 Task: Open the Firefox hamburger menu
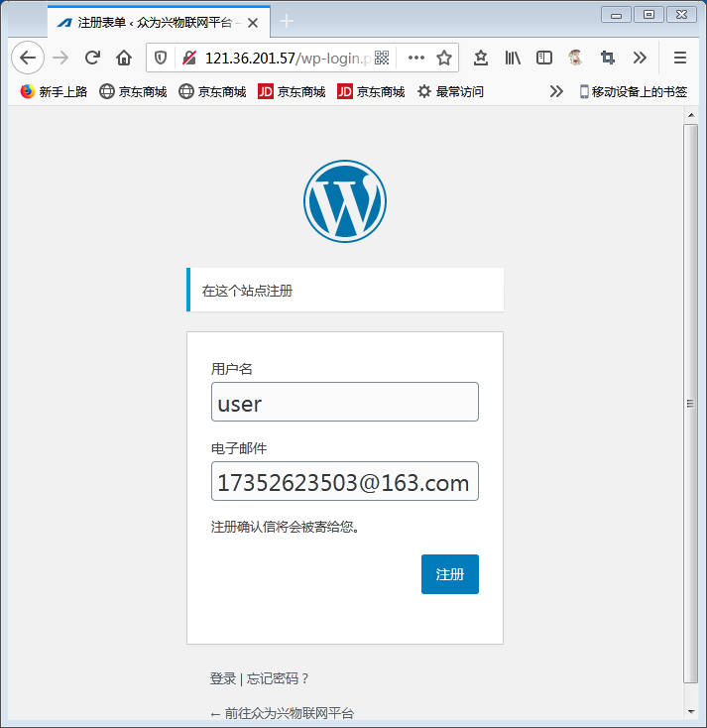click(680, 58)
